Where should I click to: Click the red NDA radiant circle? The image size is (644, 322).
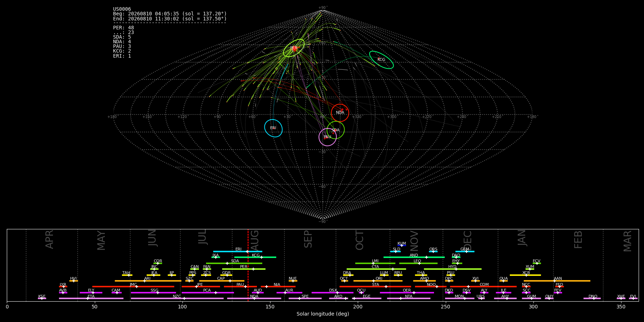tap(340, 113)
